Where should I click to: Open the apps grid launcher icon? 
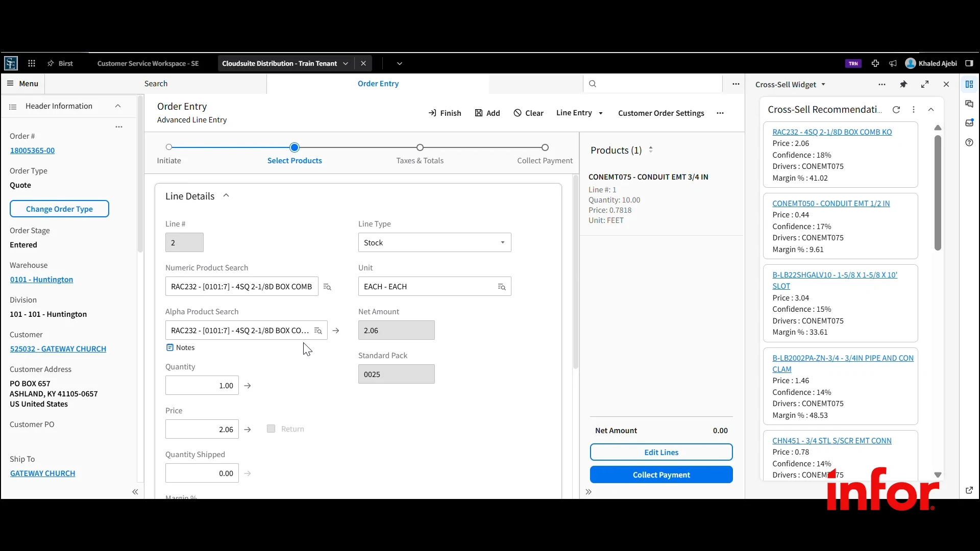[x=32, y=63]
